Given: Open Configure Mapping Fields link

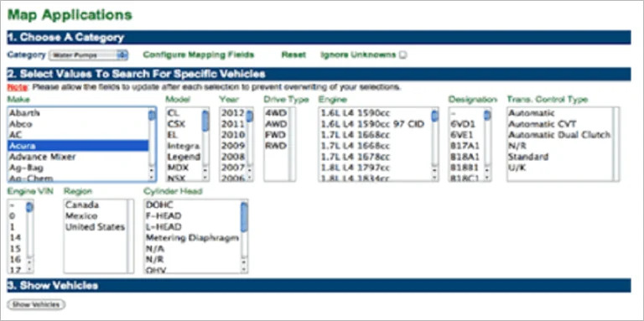Looking at the screenshot, I should pos(199,54).
